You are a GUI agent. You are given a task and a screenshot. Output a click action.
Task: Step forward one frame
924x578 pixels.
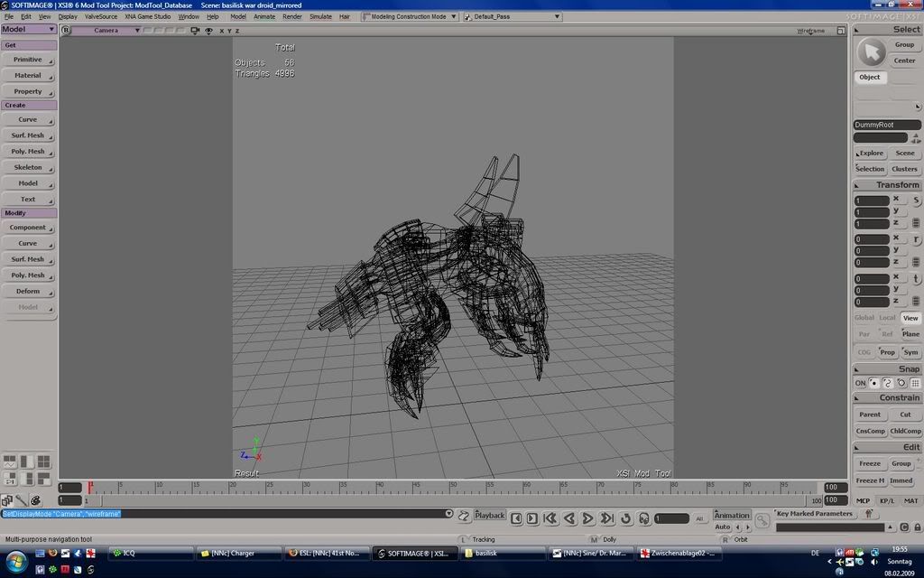click(x=531, y=518)
